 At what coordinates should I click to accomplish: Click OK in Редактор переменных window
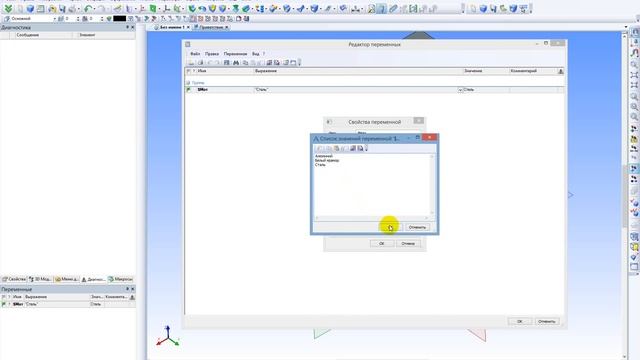pyautogui.click(x=520, y=321)
